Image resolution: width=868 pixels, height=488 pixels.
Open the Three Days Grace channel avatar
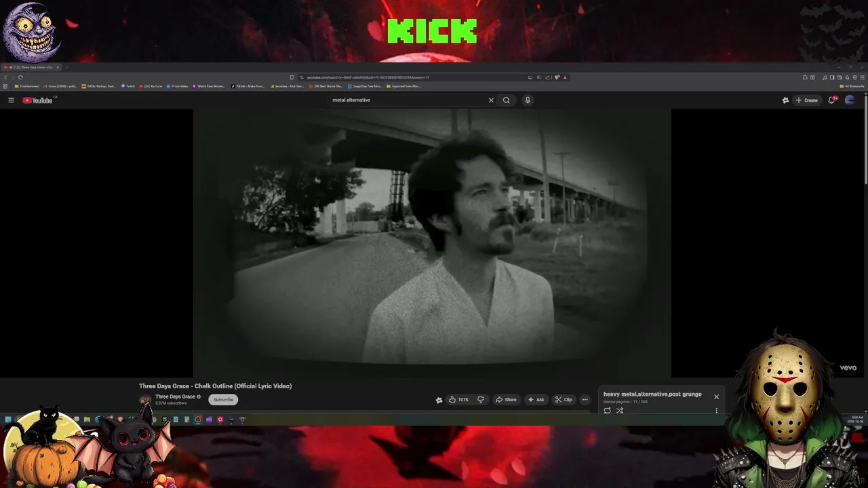click(145, 400)
